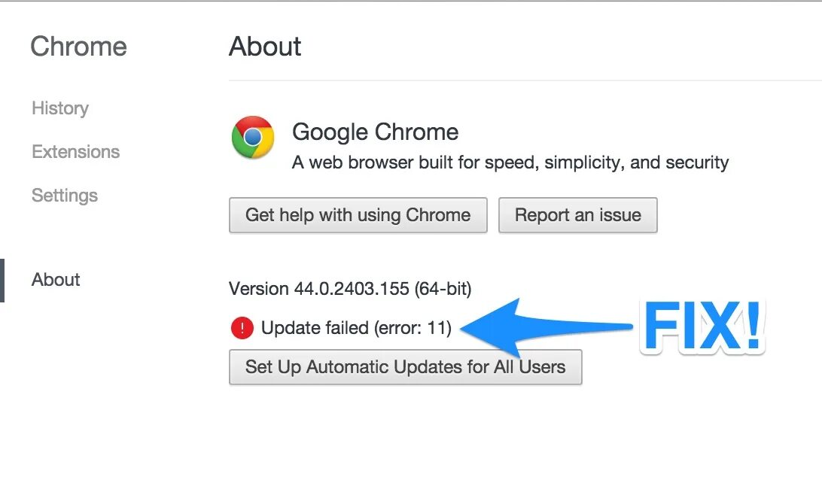Image resolution: width=822 pixels, height=504 pixels.
Task: Click the Version 44.0.2403.155 text
Action: click(x=319, y=288)
